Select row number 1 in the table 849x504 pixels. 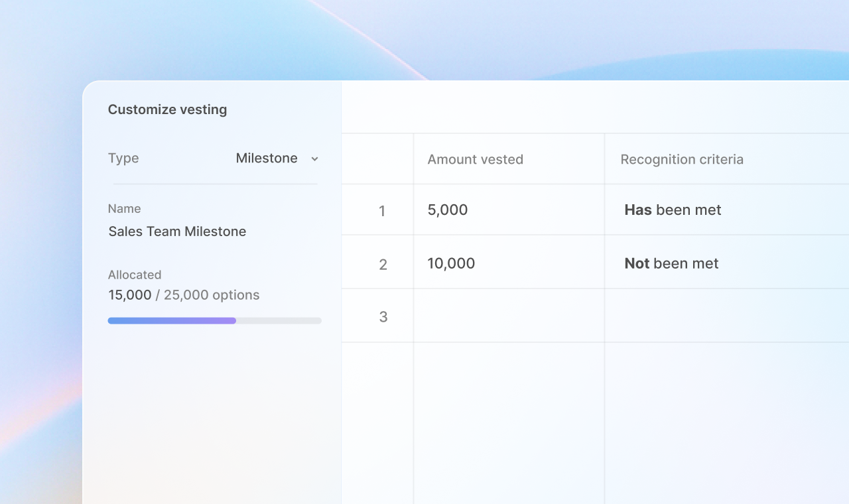(x=382, y=210)
